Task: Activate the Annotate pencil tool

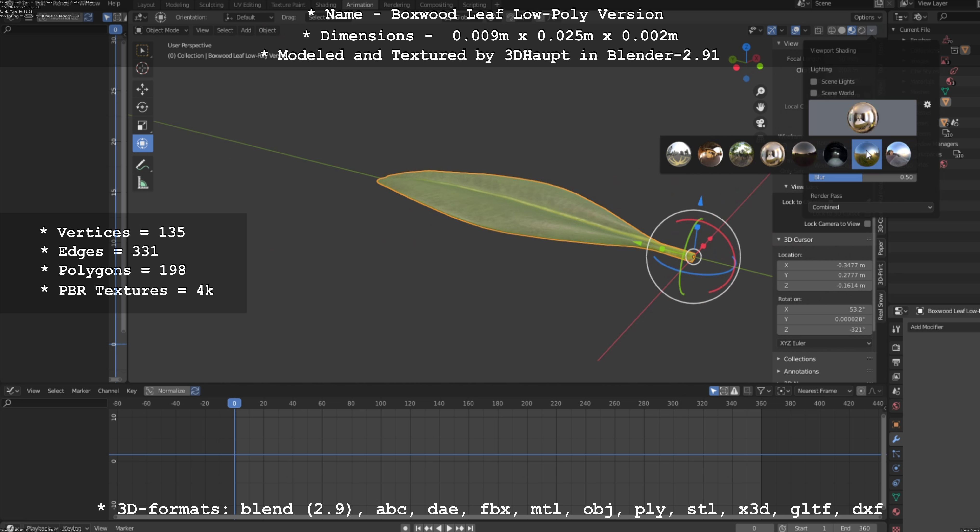Action: (x=142, y=165)
